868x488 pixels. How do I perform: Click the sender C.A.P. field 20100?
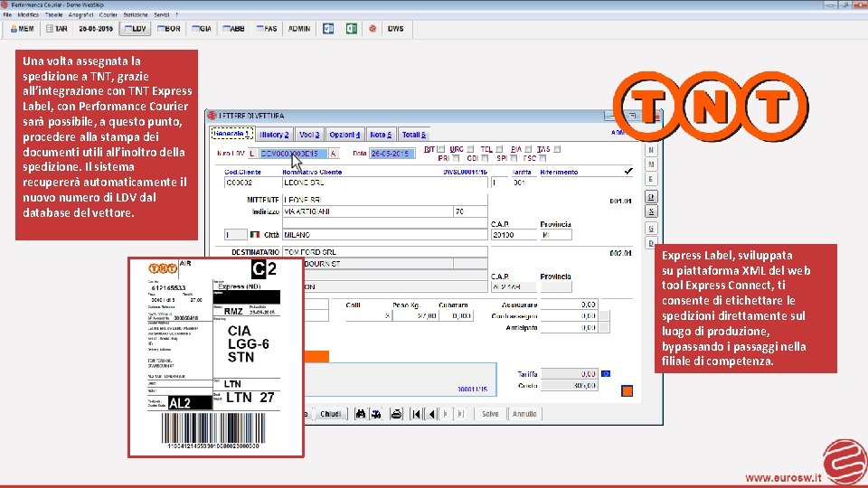pyautogui.click(x=514, y=235)
